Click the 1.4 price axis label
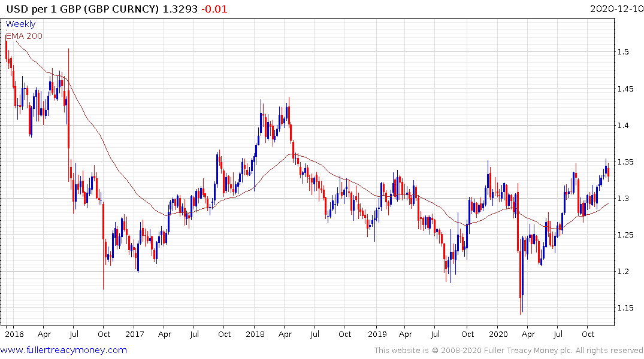 point(623,125)
